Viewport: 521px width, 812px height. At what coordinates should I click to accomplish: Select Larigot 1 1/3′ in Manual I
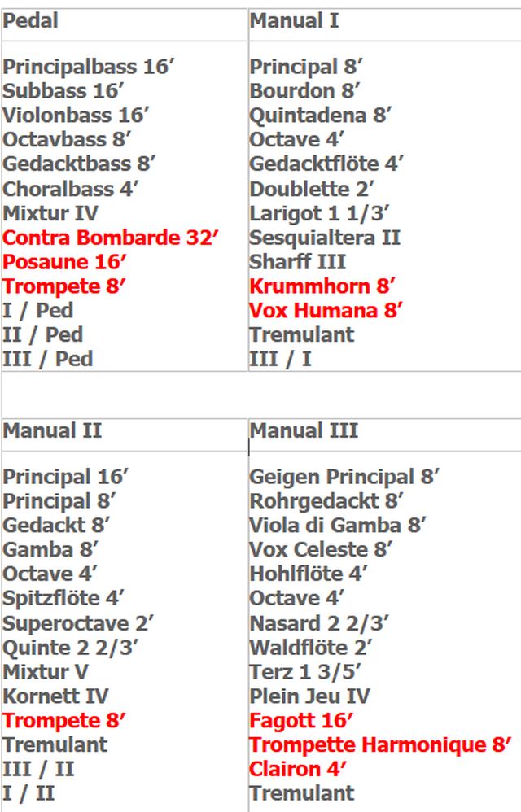(320, 213)
